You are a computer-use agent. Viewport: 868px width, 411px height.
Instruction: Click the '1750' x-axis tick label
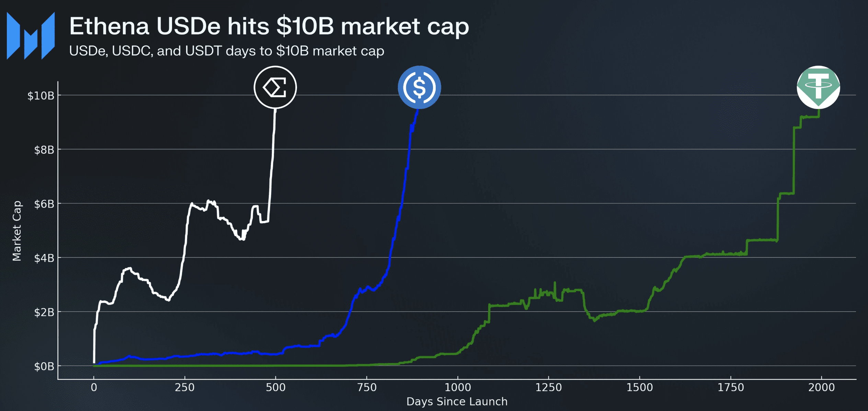click(731, 388)
